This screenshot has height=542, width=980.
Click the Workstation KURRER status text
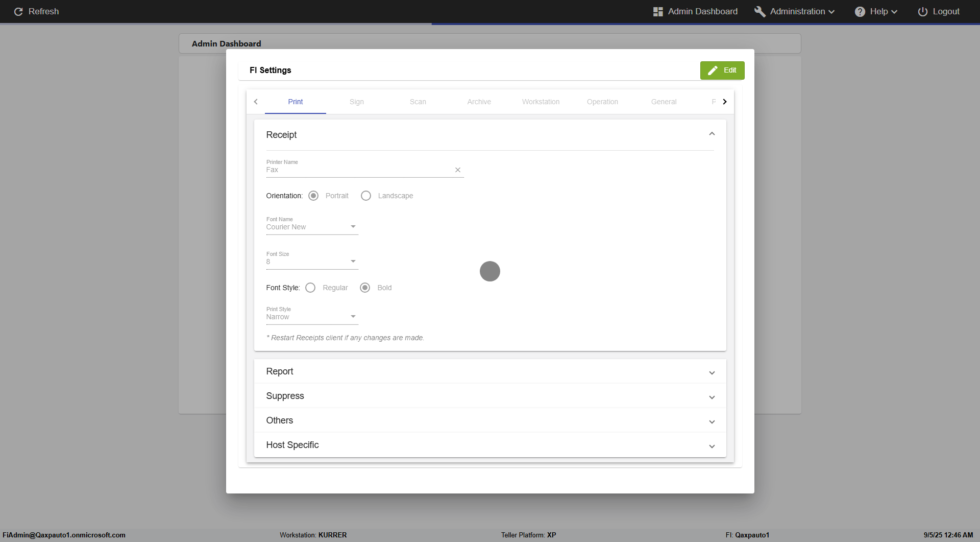coord(313,535)
